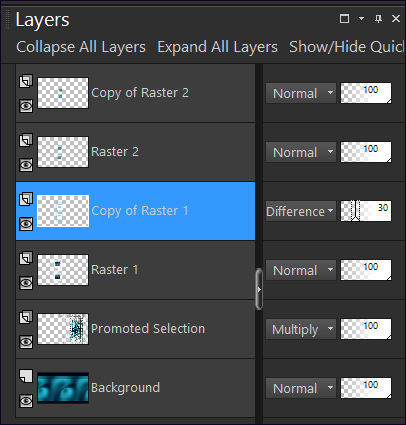Open the Layers panel options arrow menu

pyautogui.click(x=361, y=19)
